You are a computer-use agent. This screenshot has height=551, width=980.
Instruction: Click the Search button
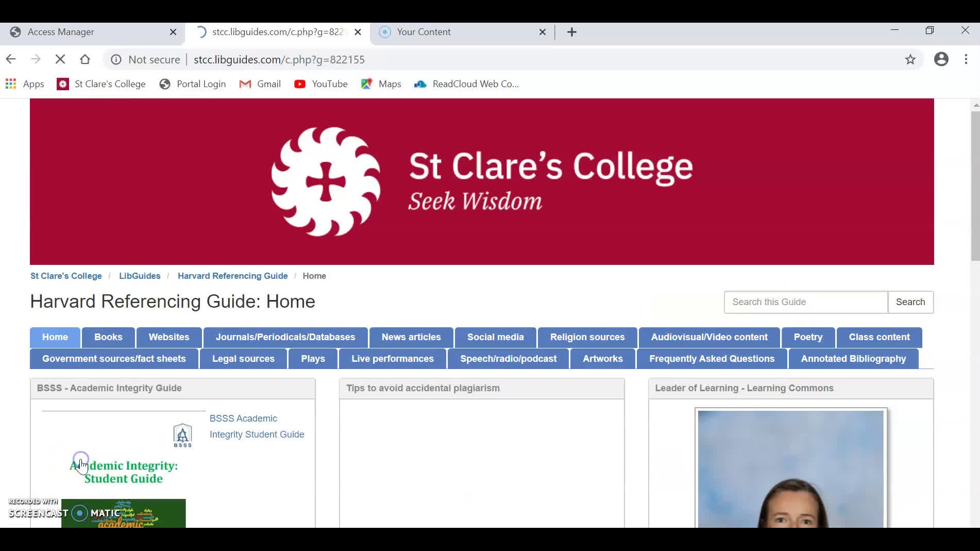click(910, 302)
